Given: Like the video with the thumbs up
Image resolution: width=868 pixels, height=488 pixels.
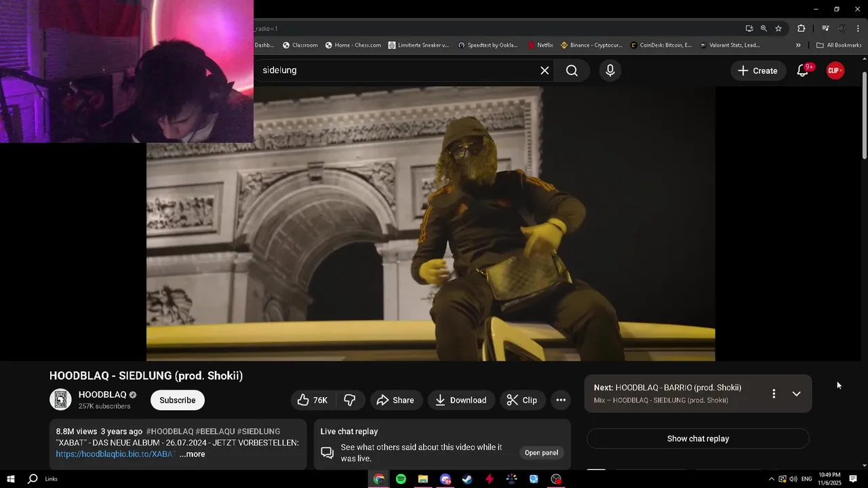Looking at the screenshot, I should coord(313,401).
